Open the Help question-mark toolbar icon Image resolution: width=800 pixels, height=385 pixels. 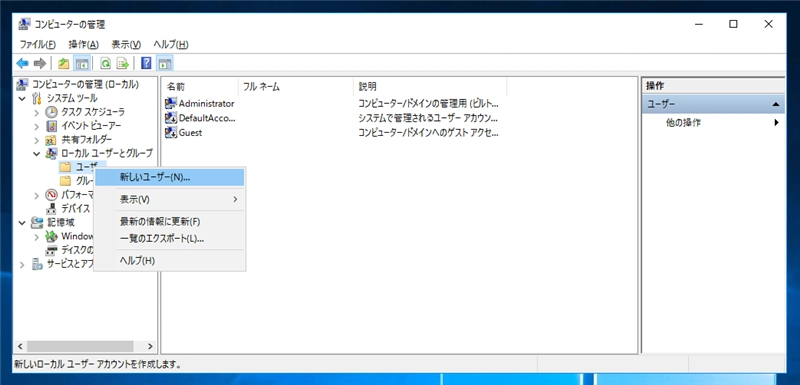[x=146, y=63]
